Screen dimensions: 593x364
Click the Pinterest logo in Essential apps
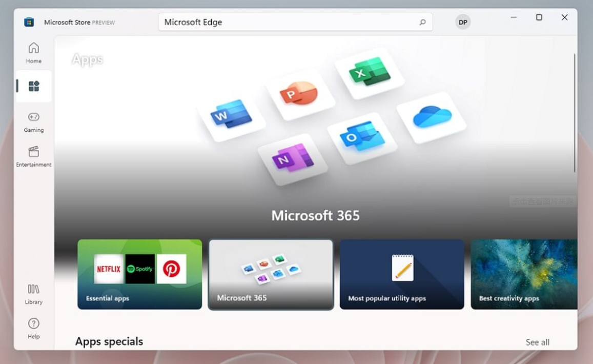point(171,269)
